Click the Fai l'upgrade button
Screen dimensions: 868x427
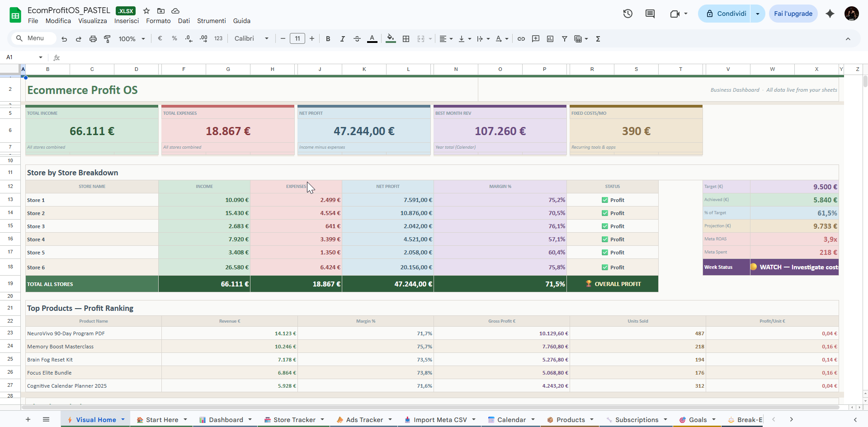793,14
